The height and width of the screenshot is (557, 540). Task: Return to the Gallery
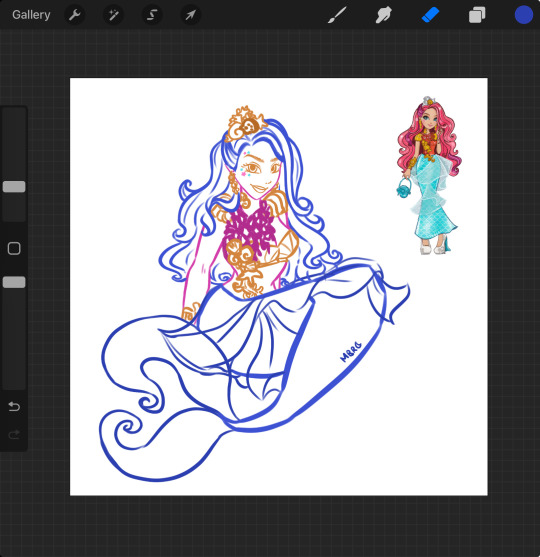pos(31,15)
